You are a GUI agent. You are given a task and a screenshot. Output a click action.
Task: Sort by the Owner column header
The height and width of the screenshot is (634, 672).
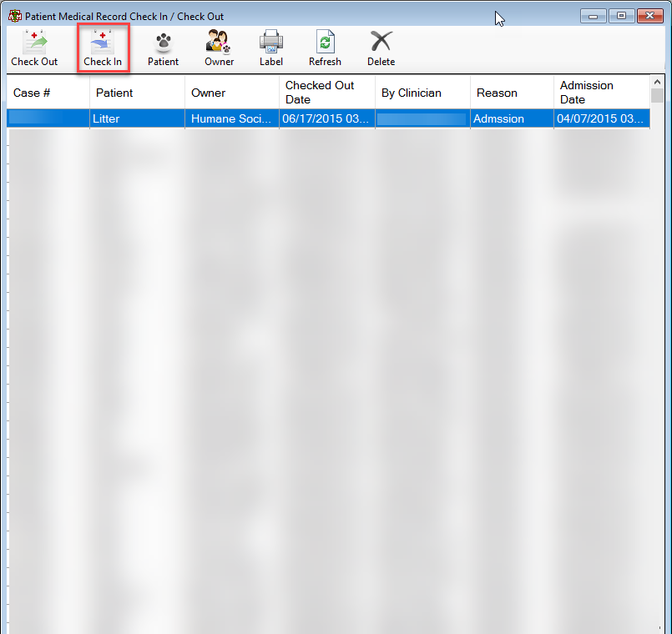232,93
